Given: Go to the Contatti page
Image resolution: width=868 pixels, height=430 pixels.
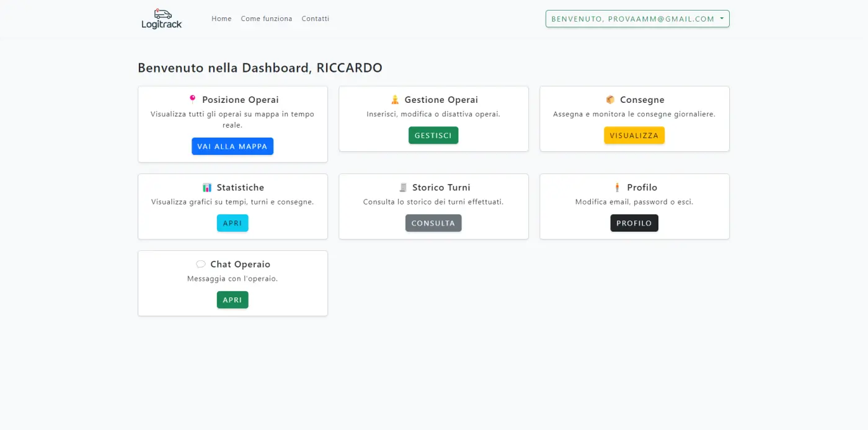Looking at the screenshot, I should pyautogui.click(x=315, y=19).
